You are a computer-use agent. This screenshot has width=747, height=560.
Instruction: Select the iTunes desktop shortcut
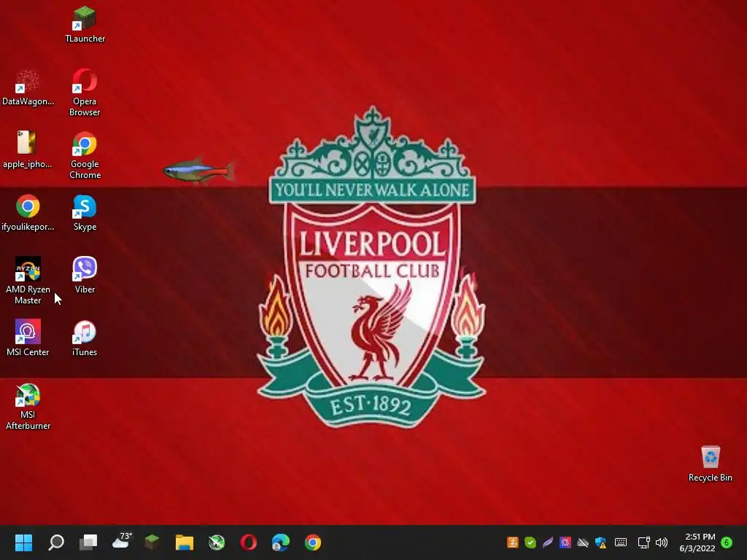pos(85,338)
